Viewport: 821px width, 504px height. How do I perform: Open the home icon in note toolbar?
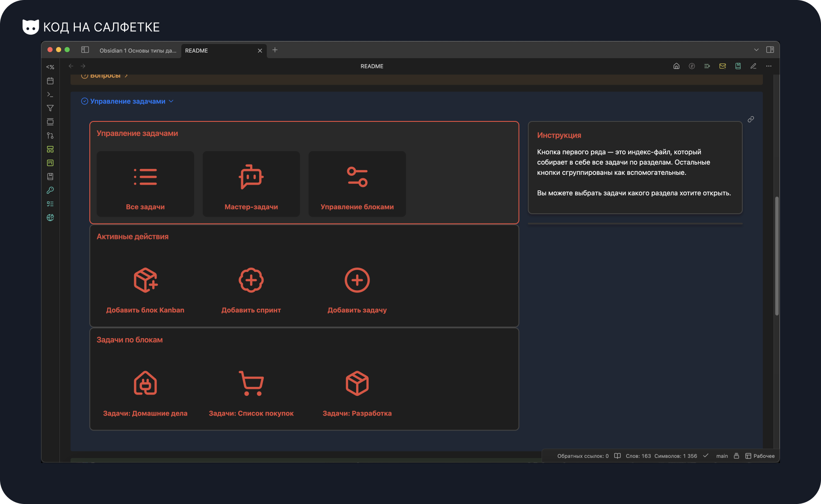[676, 66]
